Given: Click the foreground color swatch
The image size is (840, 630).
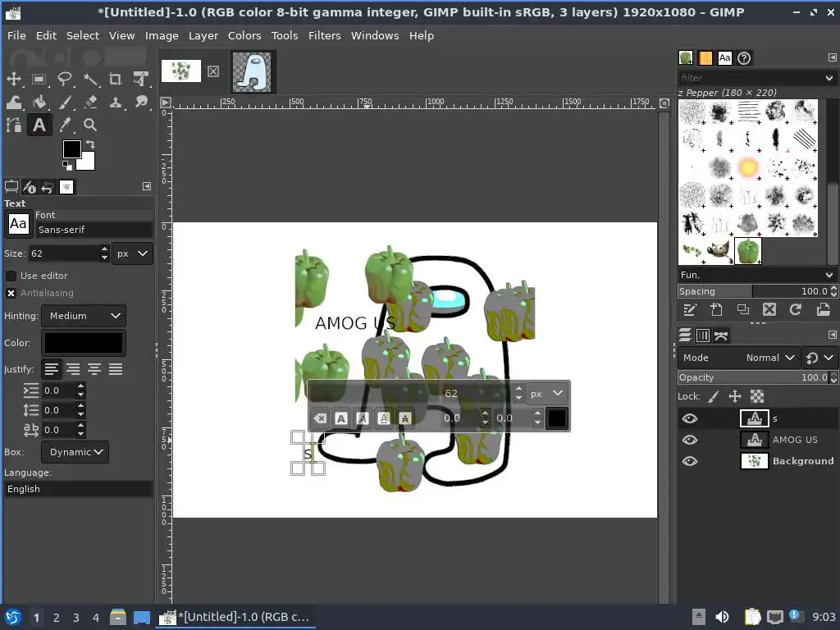Looking at the screenshot, I should pos(71,148).
